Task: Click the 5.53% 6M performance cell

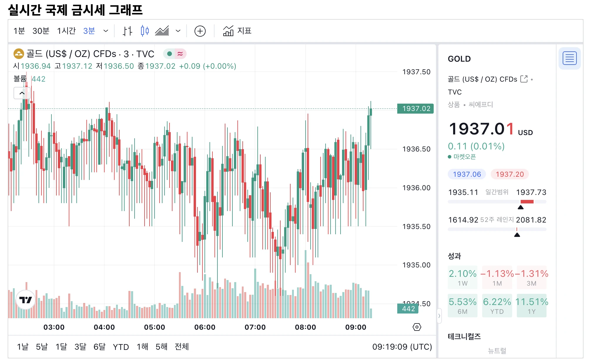Action: pyautogui.click(x=462, y=305)
